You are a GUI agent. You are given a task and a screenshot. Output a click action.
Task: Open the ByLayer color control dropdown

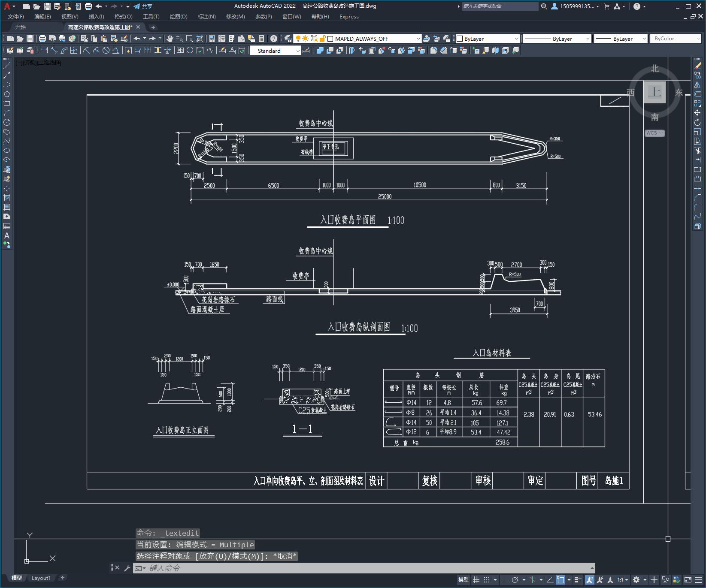[488, 39]
